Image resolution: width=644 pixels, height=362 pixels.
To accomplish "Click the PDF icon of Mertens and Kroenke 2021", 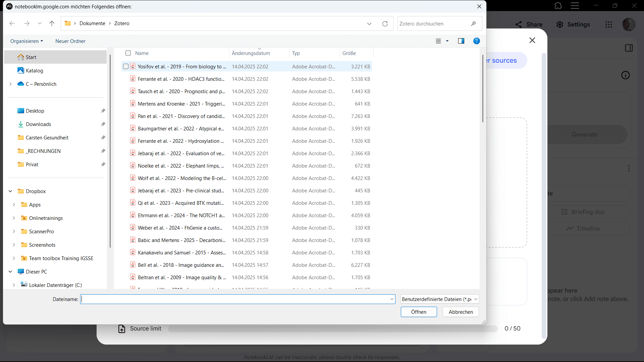I will 133,104.
